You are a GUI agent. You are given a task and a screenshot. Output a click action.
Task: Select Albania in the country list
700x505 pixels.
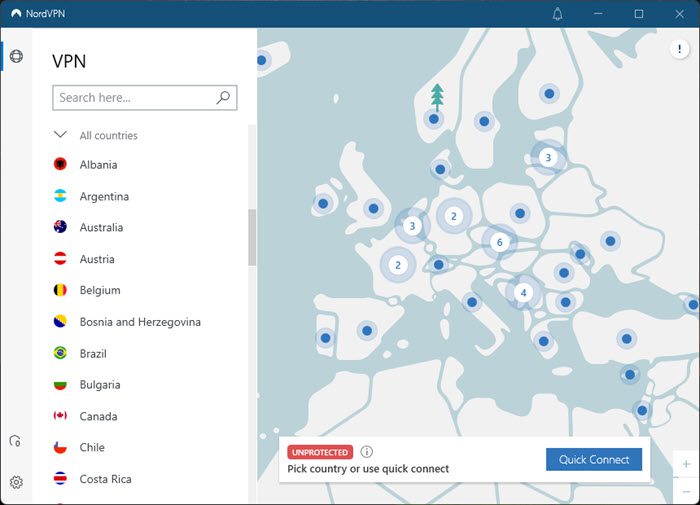coord(98,165)
